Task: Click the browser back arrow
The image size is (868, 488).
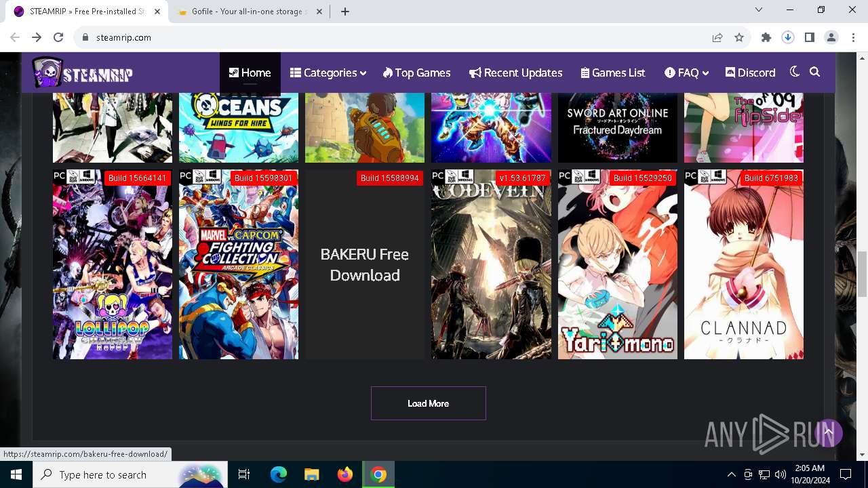Action: point(15,38)
